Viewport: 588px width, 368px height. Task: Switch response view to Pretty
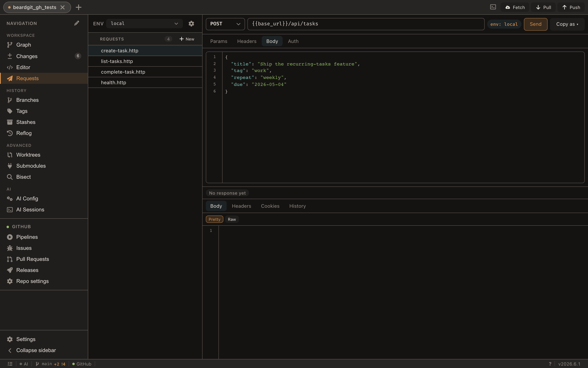click(214, 219)
